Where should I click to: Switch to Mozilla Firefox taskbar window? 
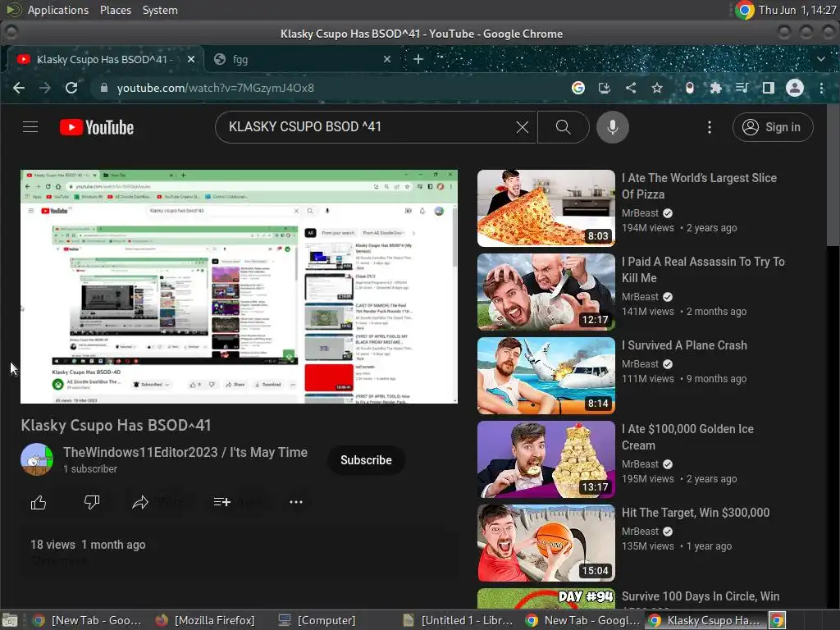click(x=206, y=620)
